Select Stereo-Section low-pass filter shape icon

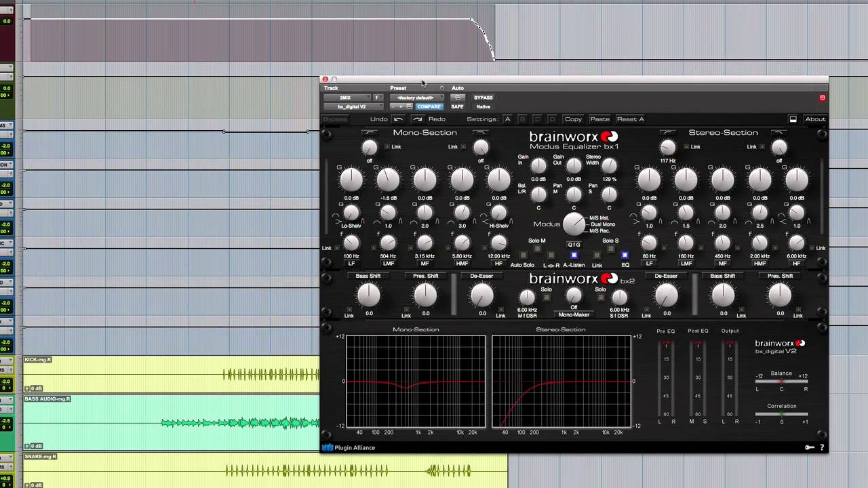[x=779, y=133]
